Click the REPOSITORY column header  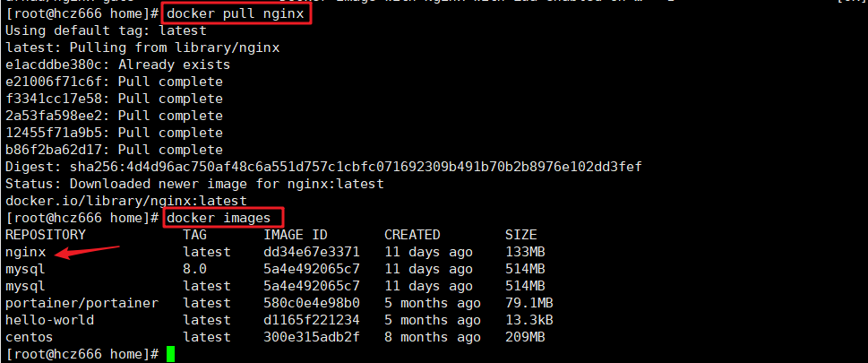[46, 235]
